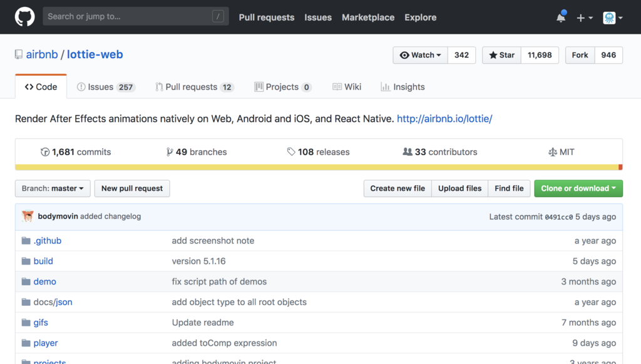The image size is (641, 364).
Task: Open the notifications bell
Action: [x=561, y=17]
